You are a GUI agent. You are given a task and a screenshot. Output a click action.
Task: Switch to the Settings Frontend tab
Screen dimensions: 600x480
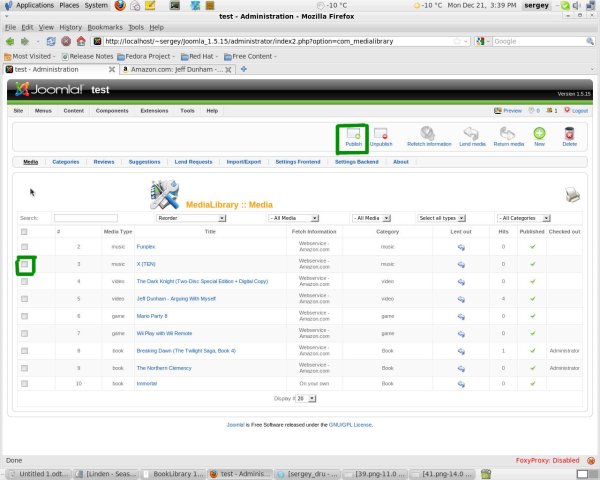pyautogui.click(x=298, y=162)
